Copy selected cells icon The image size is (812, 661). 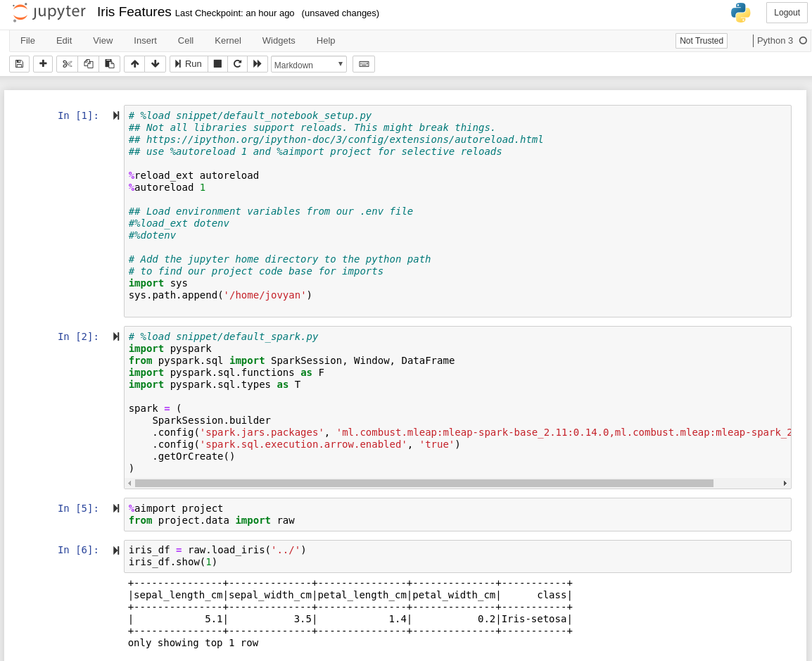(x=89, y=64)
